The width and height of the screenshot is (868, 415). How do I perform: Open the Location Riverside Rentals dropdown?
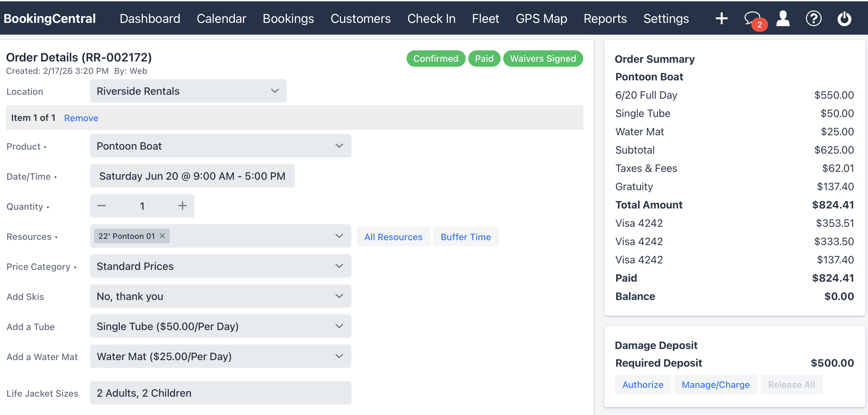188,91
